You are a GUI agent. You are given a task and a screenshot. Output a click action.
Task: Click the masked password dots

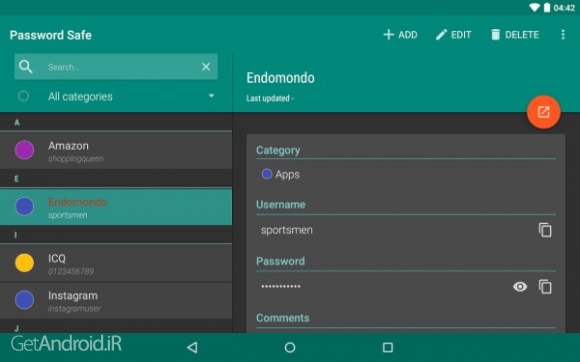click(281, 286)
